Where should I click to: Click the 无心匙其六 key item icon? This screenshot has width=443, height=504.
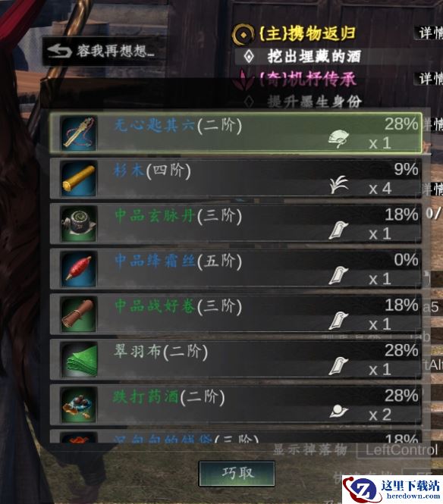[x=78, y=133]
